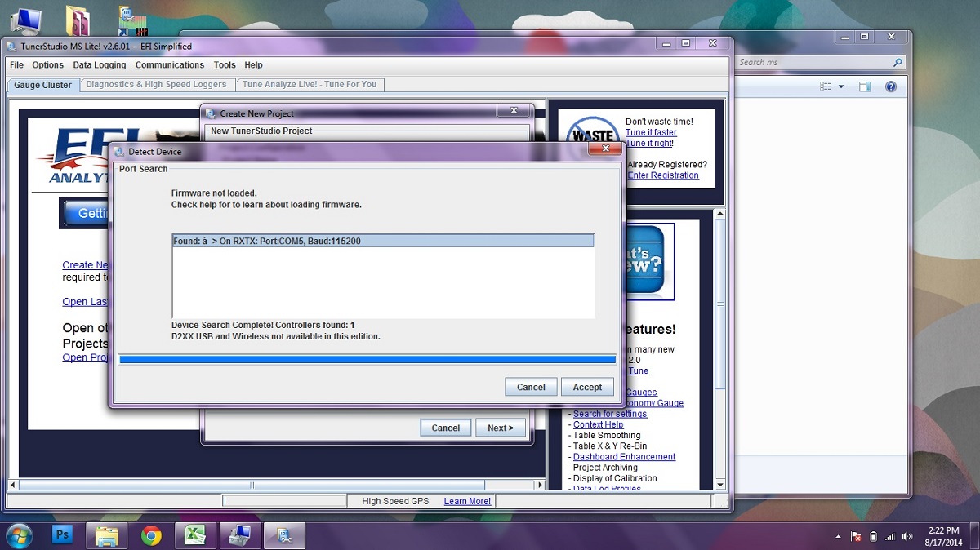Open the Dashboard Enhancement link
The height and width of the screenshot is (550, 980).
(624, 457)
